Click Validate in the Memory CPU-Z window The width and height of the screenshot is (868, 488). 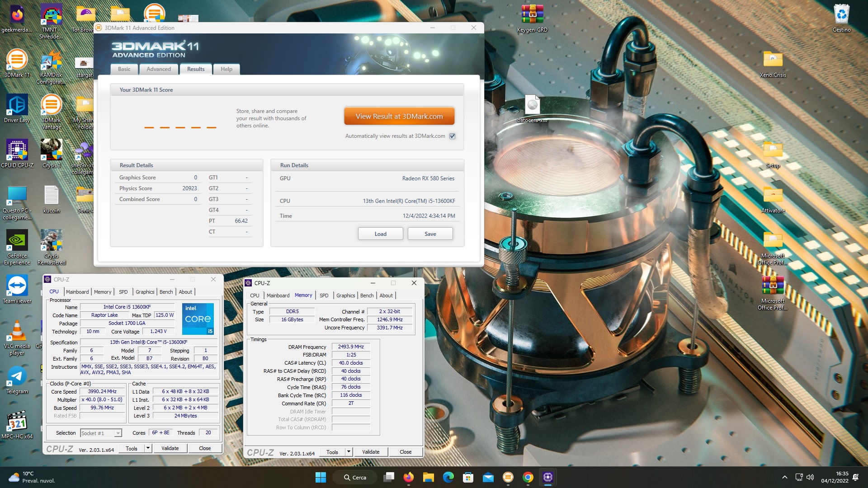[371, 452]
